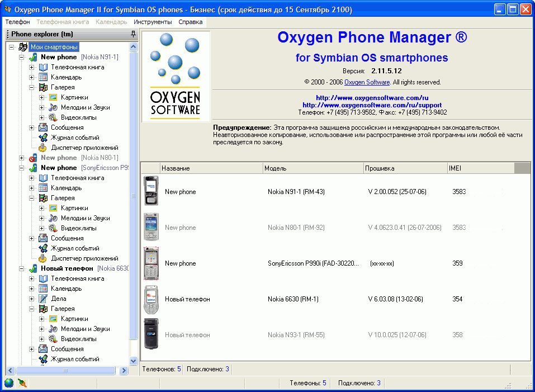Image resolution: width=535 pixels, height=392 pixels.
Task: Open the tasks (Дела) icon under Nokia 6630
Action: click(43, 299)
